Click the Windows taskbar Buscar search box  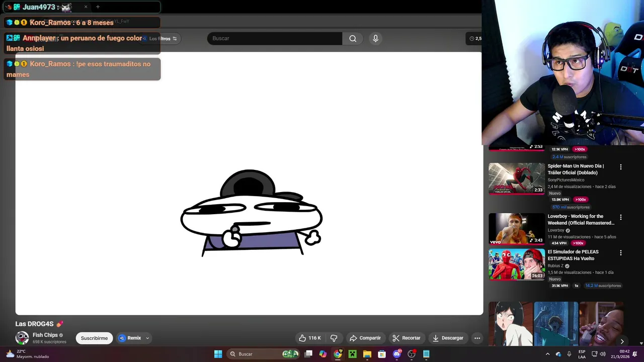pyautogui.click(x=263, y=354)
